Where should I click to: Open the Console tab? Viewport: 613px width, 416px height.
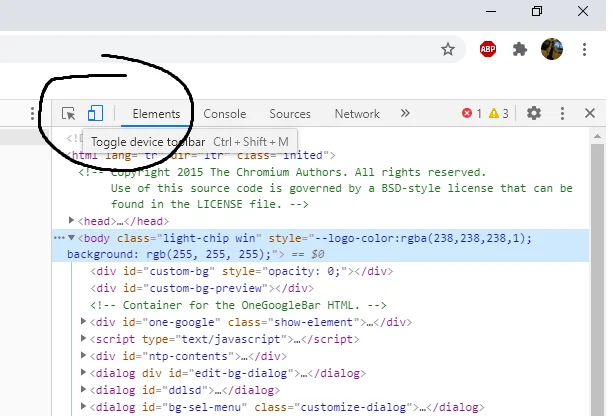224,114
